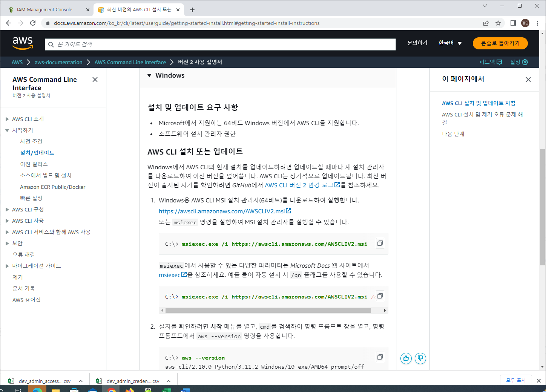
Task: Click AWS Command Line Interface breadcrumb
Action: (130, 62)
